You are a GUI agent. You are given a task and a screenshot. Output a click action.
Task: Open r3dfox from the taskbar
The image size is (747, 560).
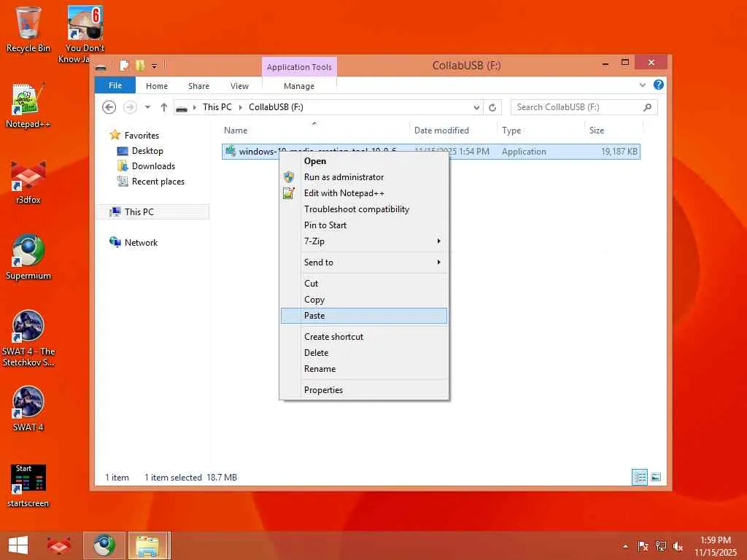(58, 545)
